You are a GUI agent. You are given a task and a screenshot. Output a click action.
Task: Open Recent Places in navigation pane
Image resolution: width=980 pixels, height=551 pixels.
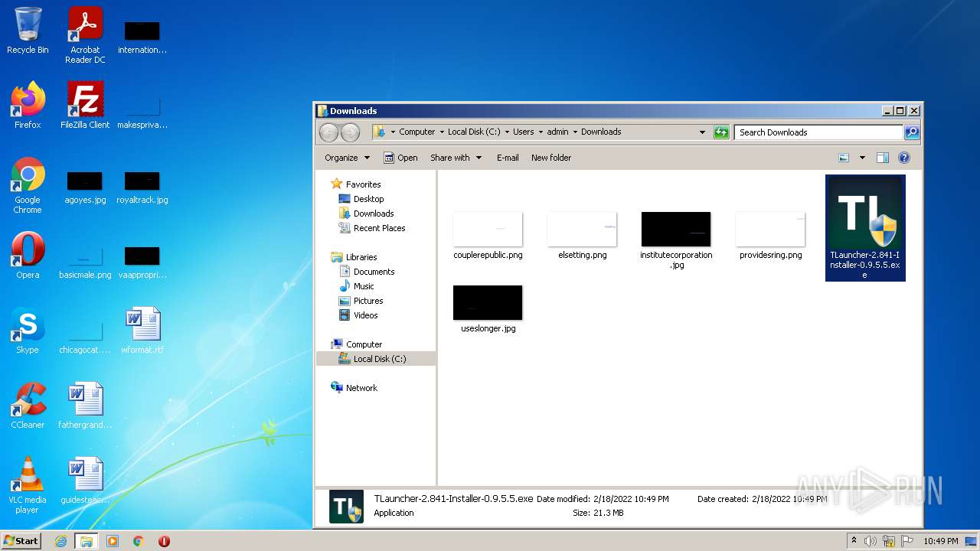tap(379, 228)
